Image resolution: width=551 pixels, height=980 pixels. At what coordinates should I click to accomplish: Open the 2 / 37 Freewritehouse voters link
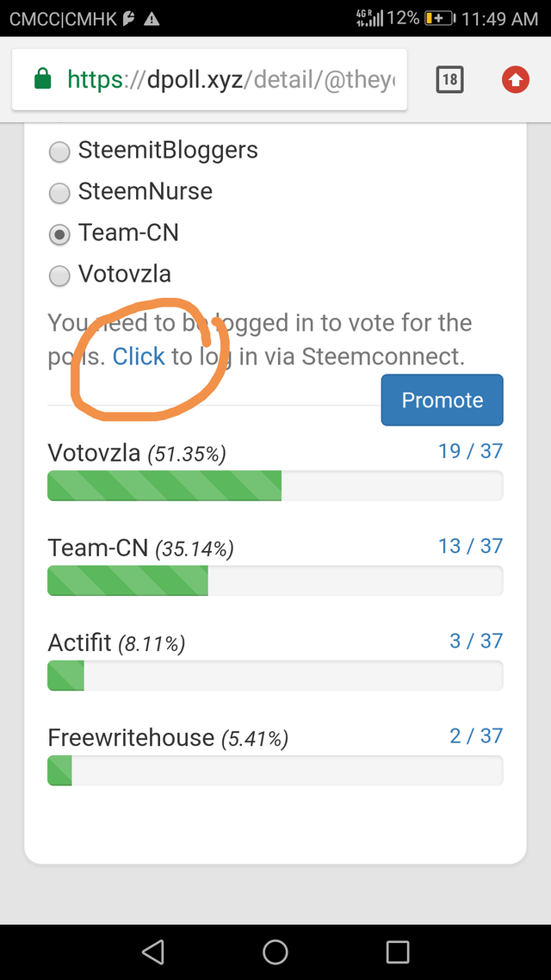(476, 735)
